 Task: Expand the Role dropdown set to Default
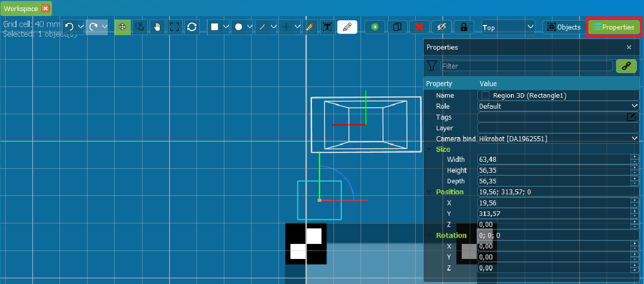pyautogui.click(x=558, y=106)
